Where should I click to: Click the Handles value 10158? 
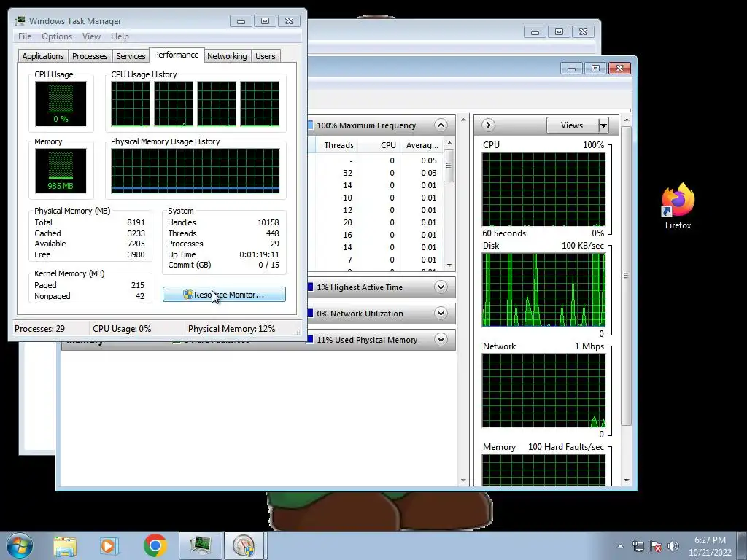click(268, 222)
